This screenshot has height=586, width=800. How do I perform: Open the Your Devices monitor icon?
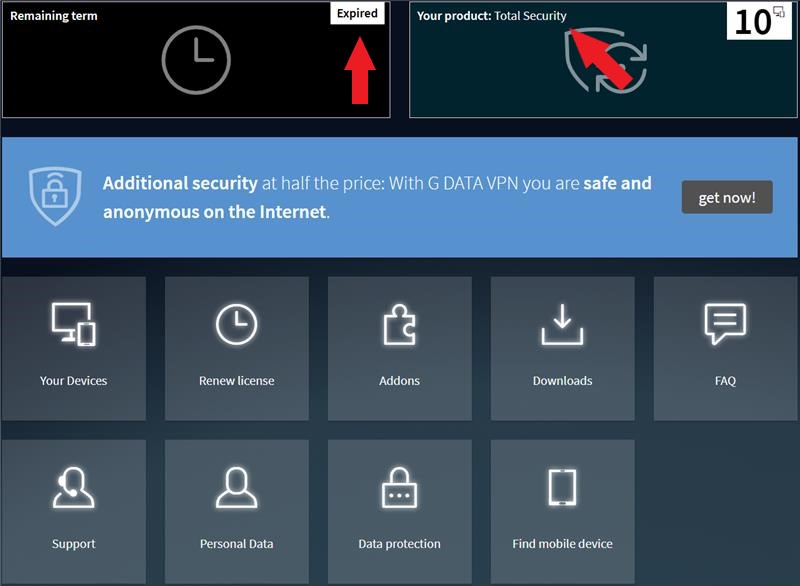pyautogui.click(x=73, y=326)
